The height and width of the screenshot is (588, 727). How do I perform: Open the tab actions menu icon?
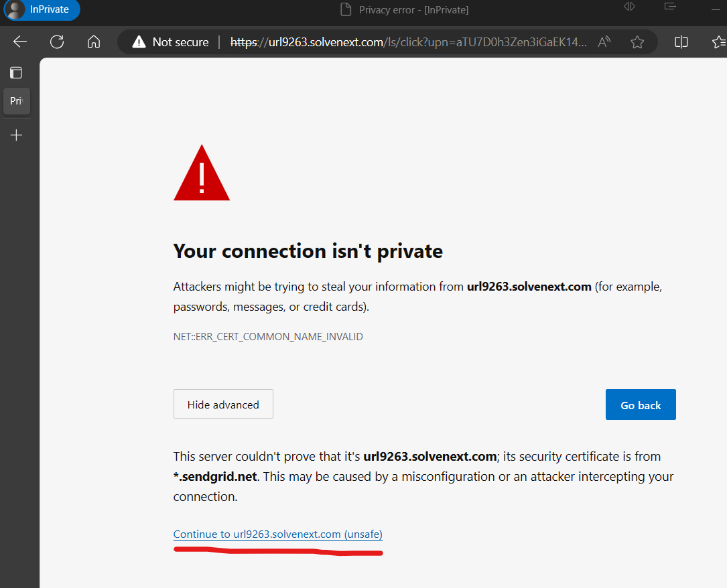click(16, 73)
